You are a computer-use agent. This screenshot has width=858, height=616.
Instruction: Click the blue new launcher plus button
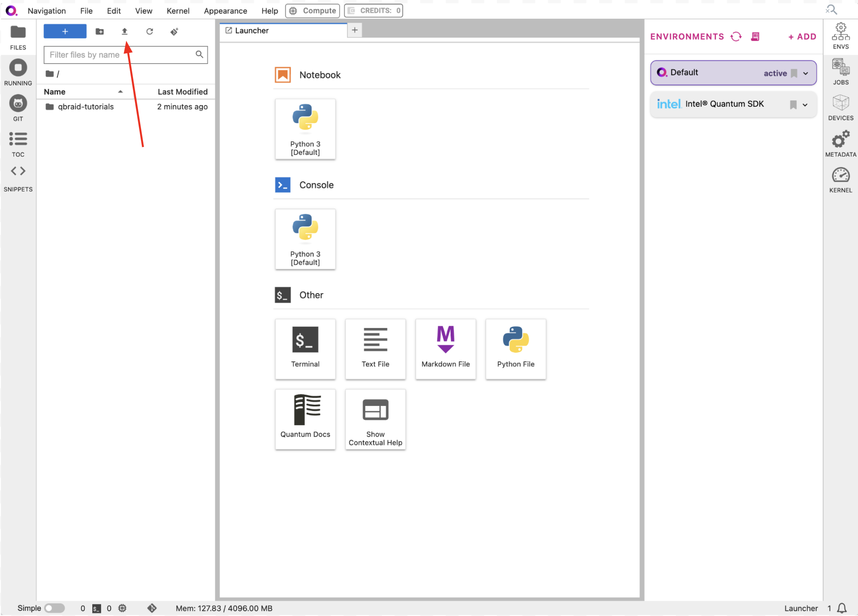tap(65, 31)
